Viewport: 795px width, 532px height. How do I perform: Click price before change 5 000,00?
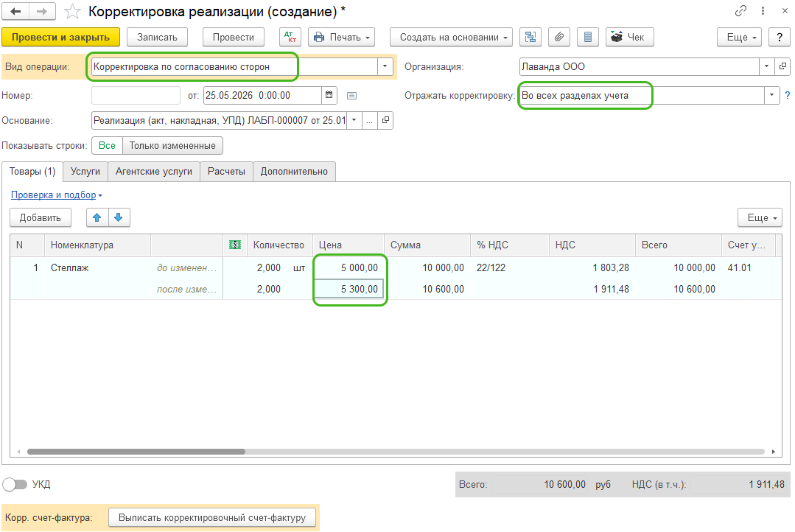[x=349, y=267]
